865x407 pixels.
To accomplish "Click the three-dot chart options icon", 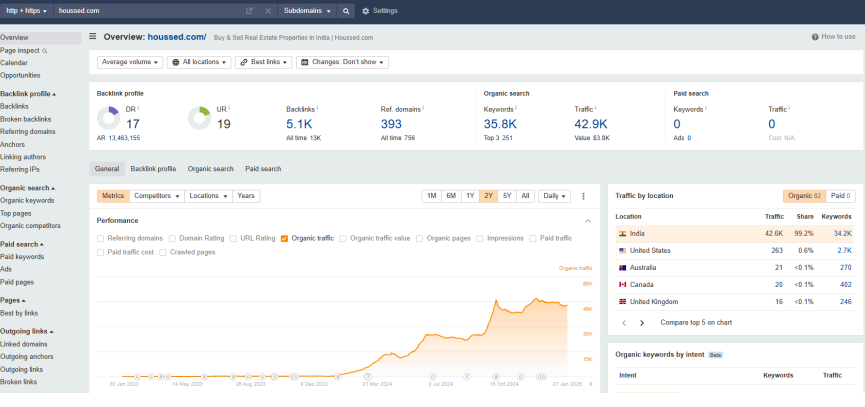I will (584, 196).
